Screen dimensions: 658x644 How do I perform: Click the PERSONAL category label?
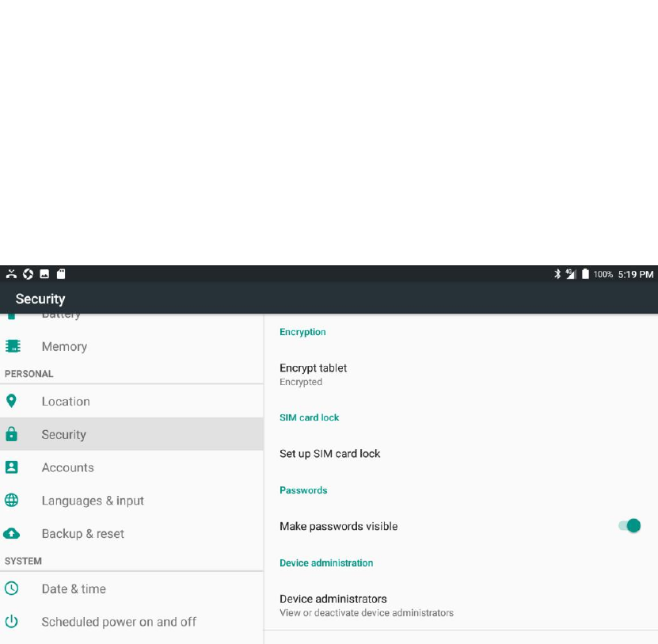(29, 374)
